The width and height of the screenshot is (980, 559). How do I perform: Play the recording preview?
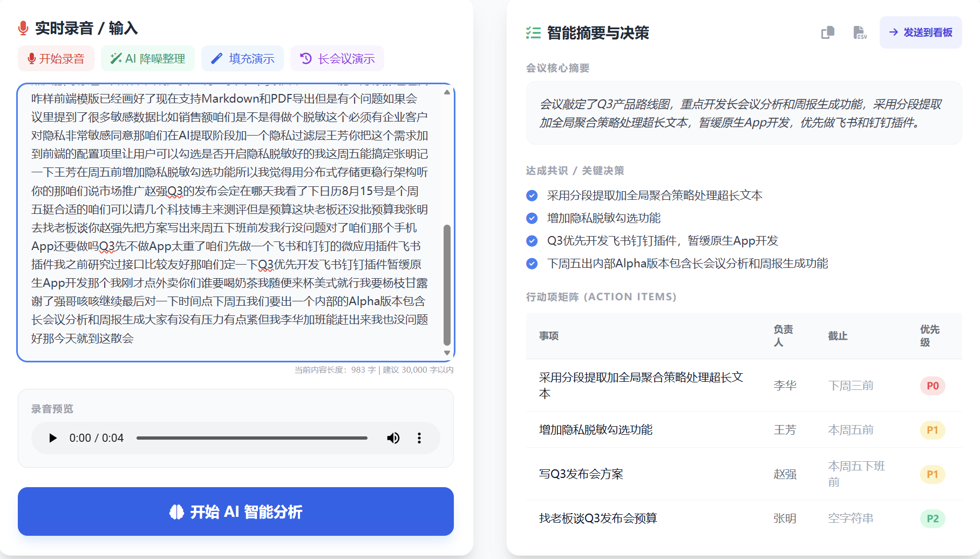[x=53, y=438]
